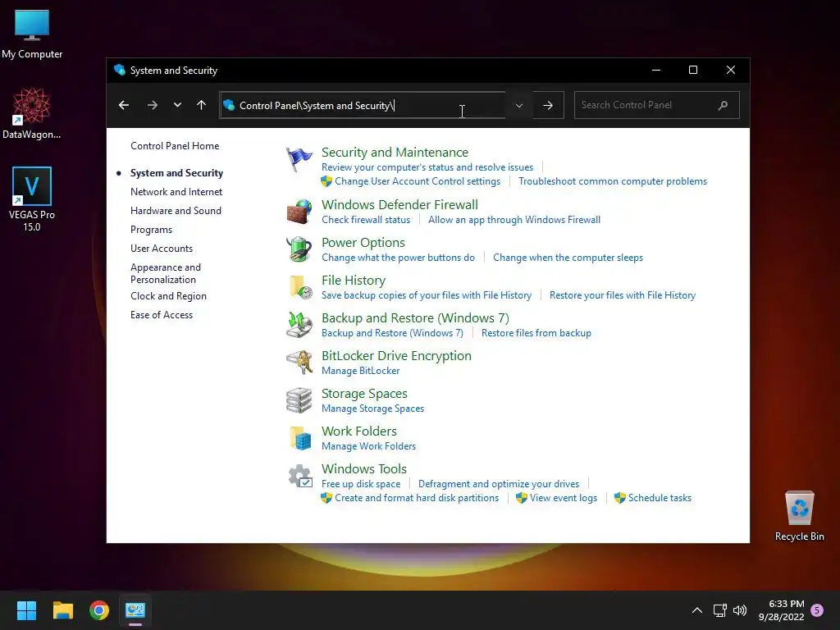The width and height of the screenshot is (840, 630).
Task: Click the go-to arrow beside the address bar
Action: point(548,105)
